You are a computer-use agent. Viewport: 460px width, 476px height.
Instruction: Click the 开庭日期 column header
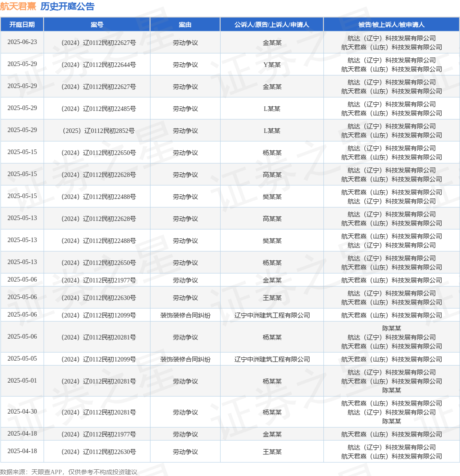coord(22,25)
